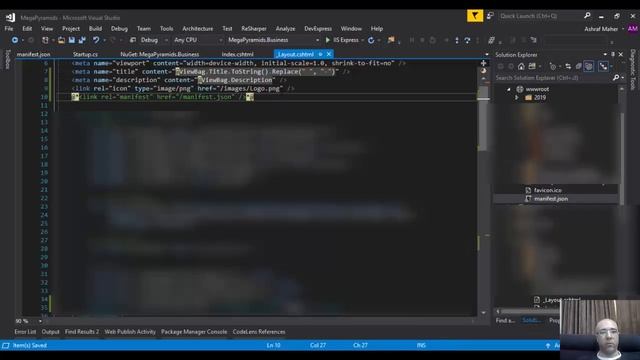Open the Package Manager Console tab
Image resolution: width=640 pixels, height=360 pixels.
click(194, 332)
